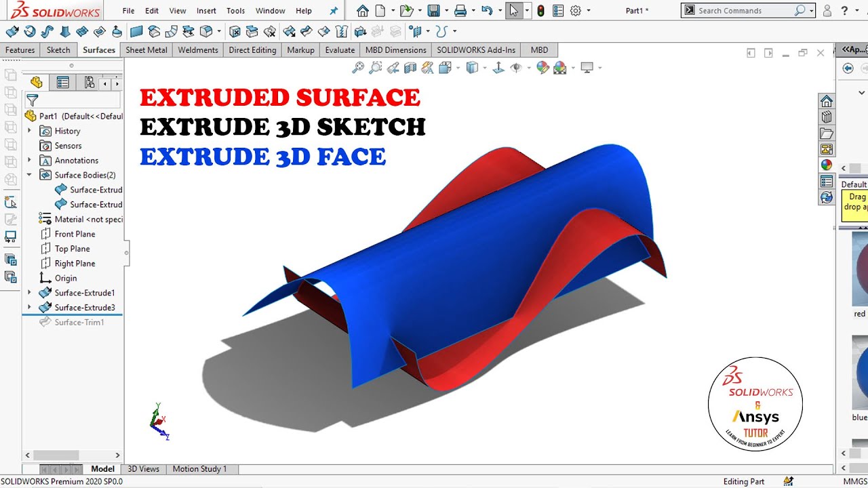Screen dimensions: 868x488
Task: Select the Boundary Surface tool
Action: (82, 31)
